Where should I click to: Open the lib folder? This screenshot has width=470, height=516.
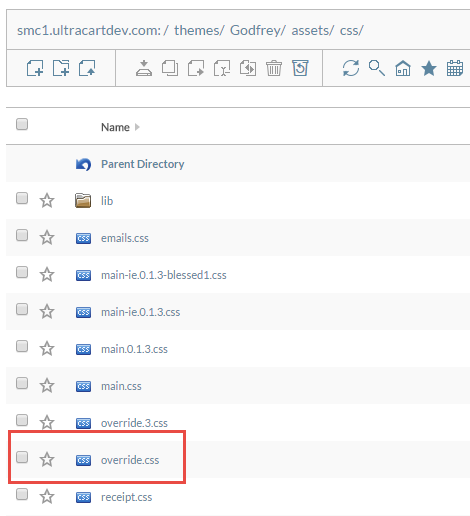[x=107, y=201]
